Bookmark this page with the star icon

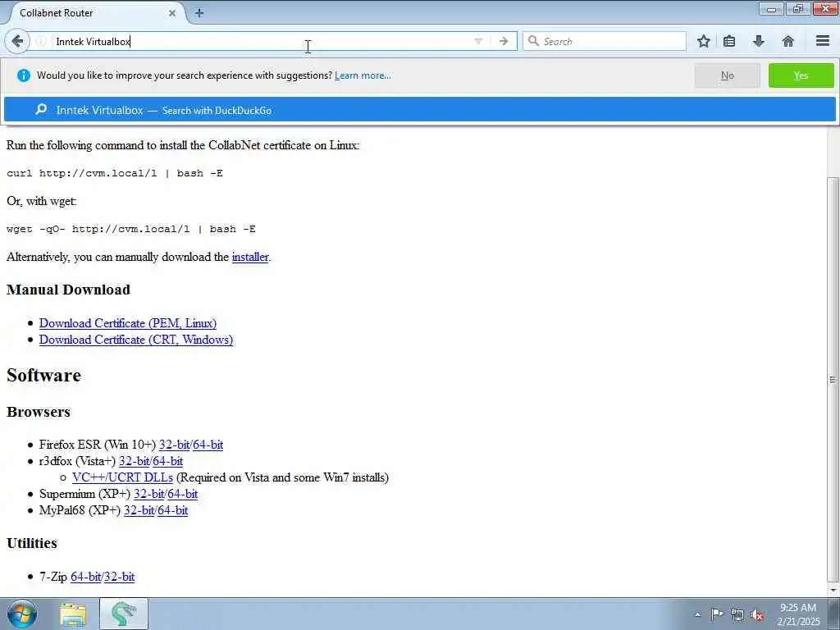point(703,41)
